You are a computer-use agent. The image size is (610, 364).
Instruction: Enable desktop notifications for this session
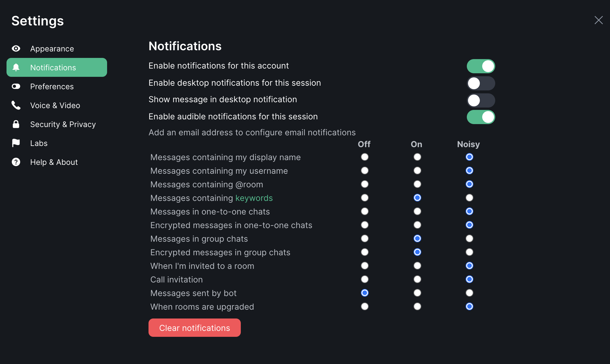pyautogui.click(x=481, y=83)
